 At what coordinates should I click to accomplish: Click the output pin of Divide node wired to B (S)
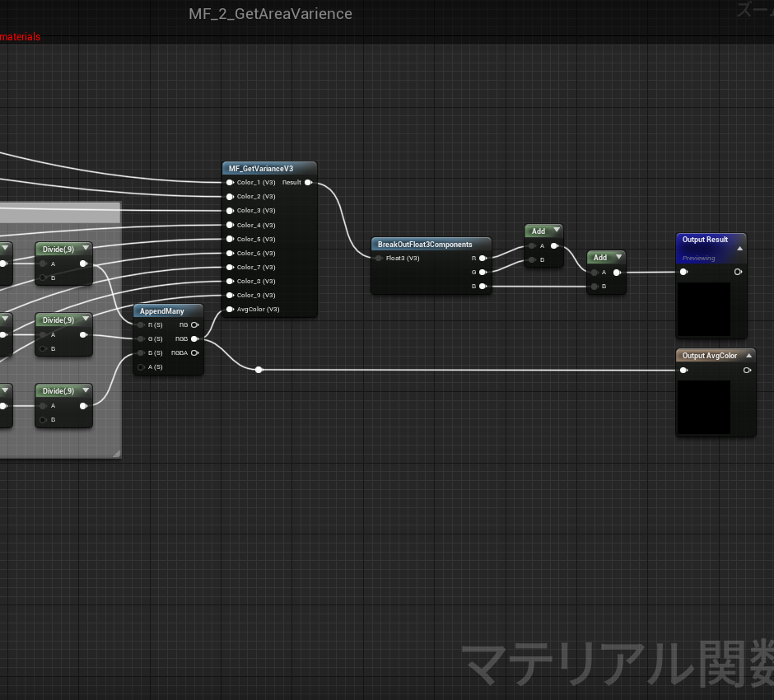click(83, 406)
